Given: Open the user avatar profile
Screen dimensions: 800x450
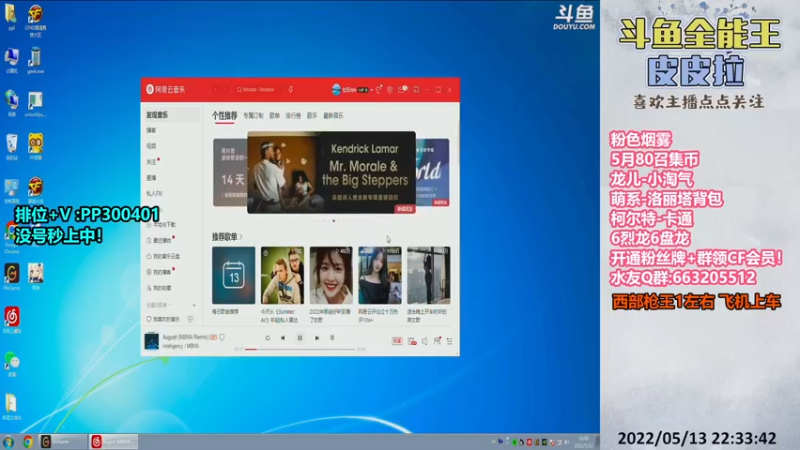Looking at the screenshot, I should point(336,90).
